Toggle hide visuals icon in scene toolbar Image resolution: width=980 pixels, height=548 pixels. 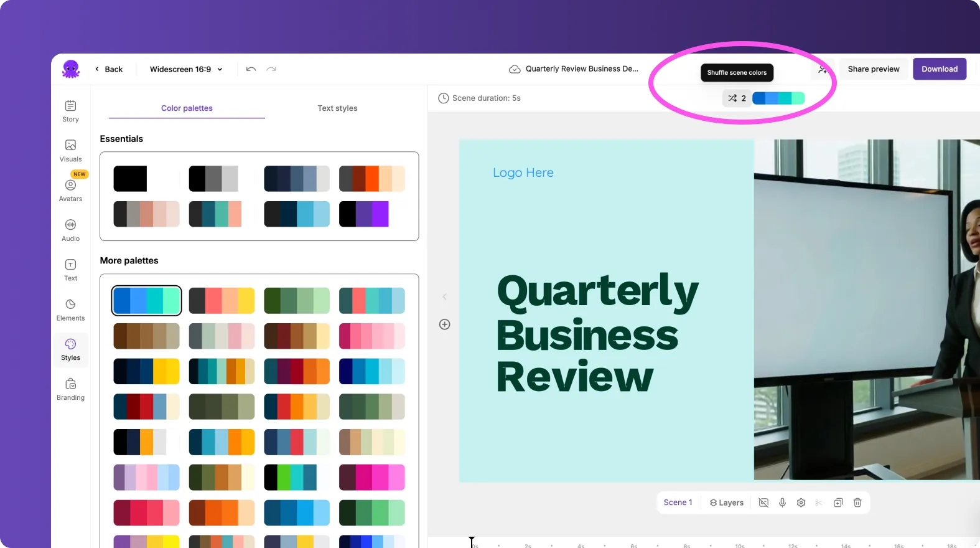point(763,503)
